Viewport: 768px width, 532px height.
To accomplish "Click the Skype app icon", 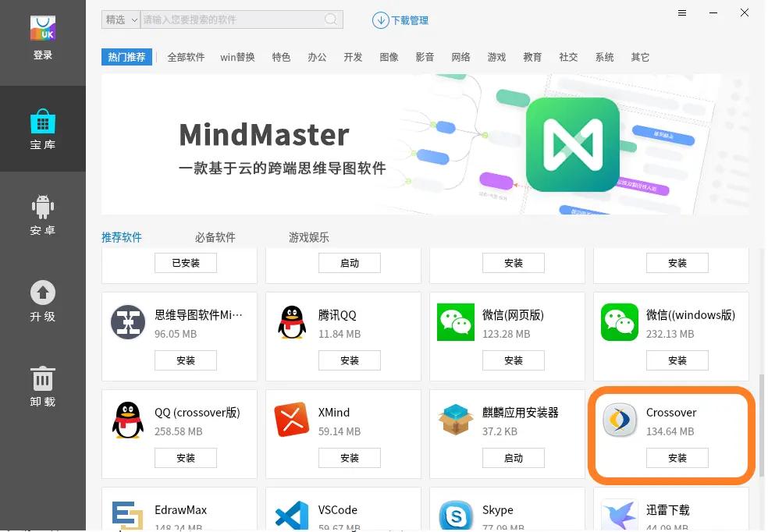I will pos(456,515).
